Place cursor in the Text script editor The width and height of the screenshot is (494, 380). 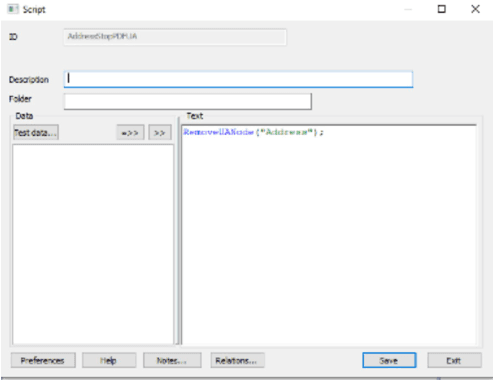point(329,235)
